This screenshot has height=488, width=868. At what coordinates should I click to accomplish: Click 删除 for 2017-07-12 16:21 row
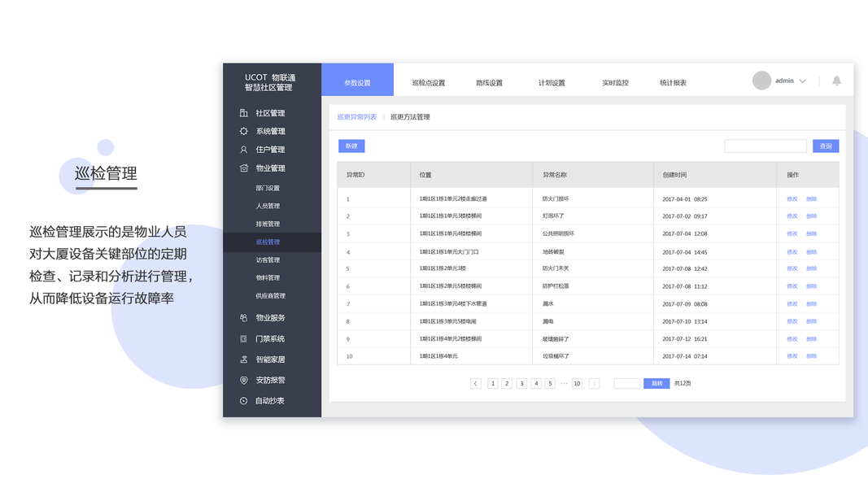(812, 339)
